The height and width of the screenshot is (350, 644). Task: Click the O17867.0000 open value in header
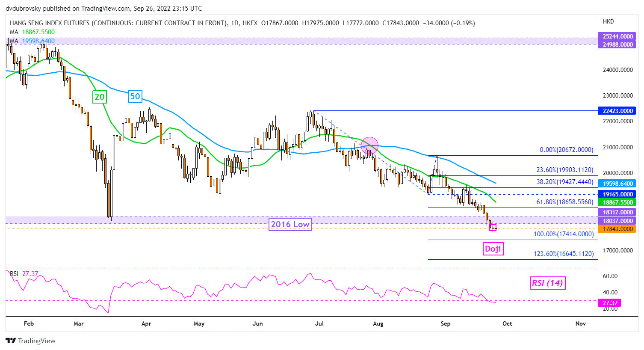click(280, 23)
